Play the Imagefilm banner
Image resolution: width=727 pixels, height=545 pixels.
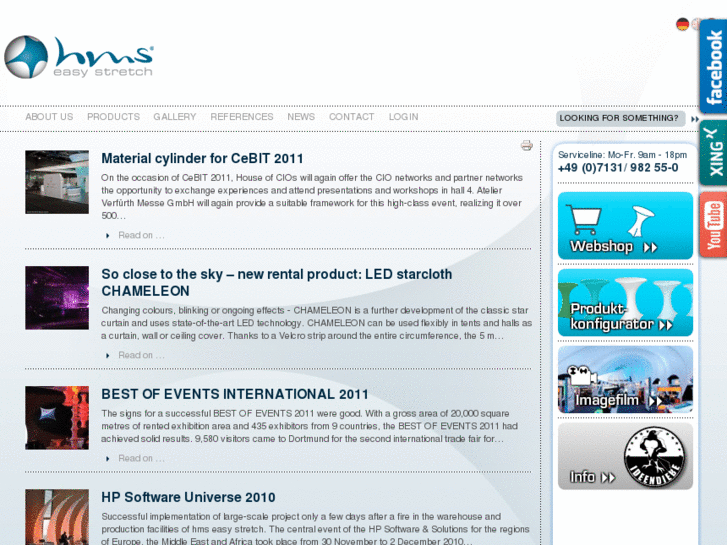625,379
